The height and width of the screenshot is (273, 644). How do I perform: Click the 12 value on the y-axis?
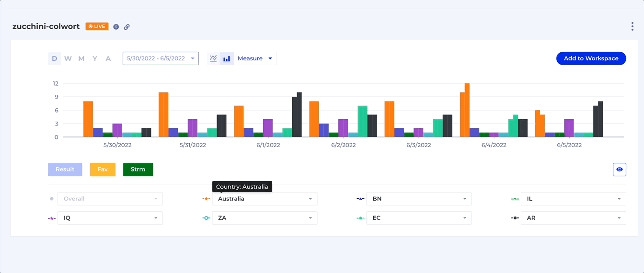(56, 83)
